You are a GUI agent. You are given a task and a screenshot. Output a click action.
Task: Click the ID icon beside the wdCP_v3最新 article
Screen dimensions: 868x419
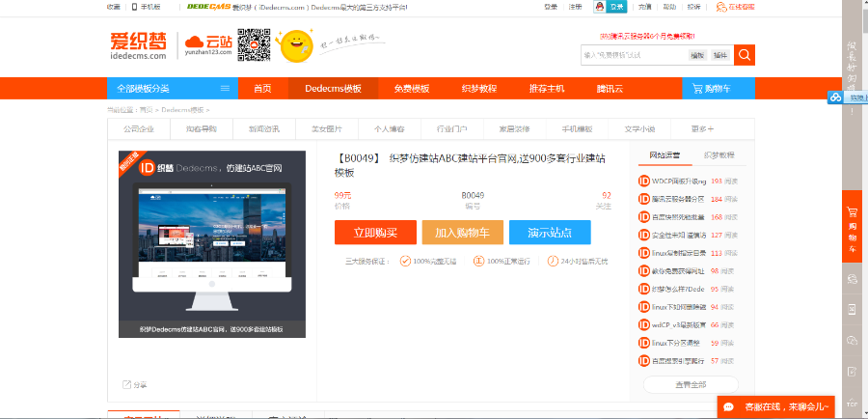(644, 324)
